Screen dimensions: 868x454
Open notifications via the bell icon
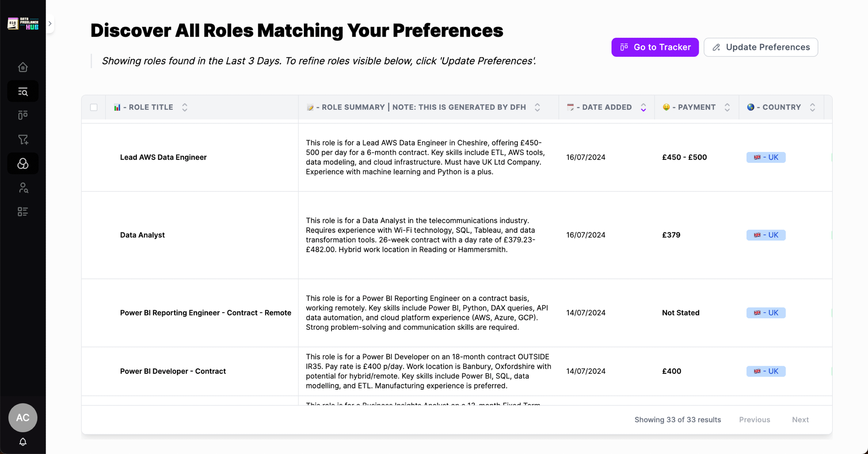[23, 442]
